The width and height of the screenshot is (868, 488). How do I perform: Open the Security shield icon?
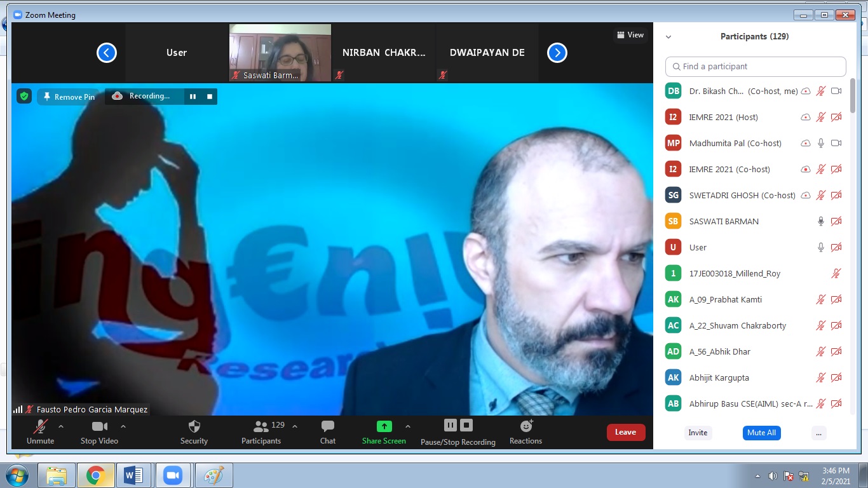(x=194, y=427)
